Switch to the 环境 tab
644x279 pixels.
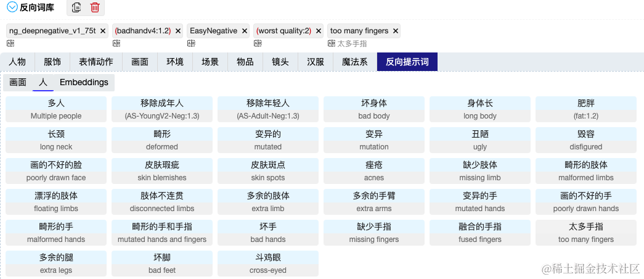[x=175, y=62]
